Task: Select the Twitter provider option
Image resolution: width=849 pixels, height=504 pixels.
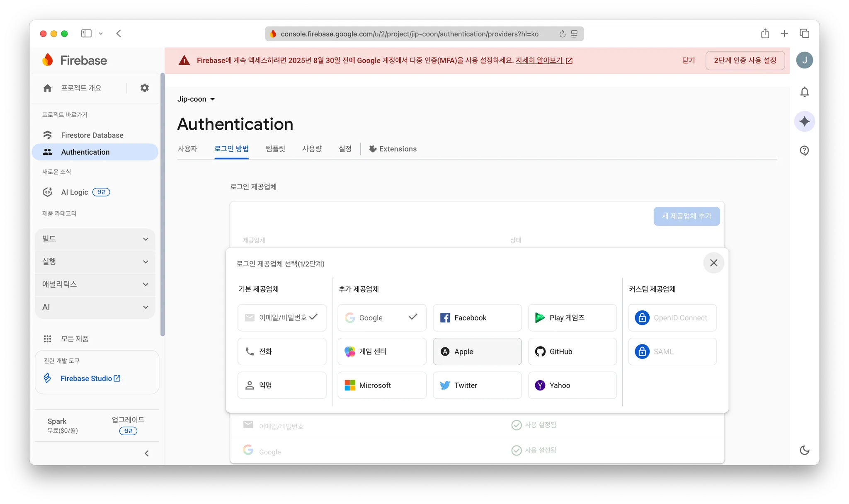Action: (477, 385)
